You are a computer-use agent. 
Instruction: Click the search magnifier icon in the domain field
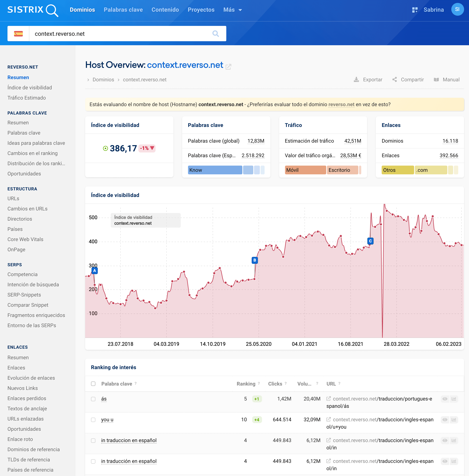[216, 34]
